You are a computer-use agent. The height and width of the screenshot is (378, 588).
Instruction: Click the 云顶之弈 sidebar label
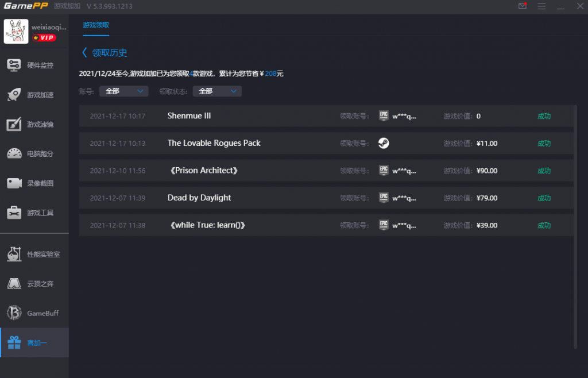point(40,284)
